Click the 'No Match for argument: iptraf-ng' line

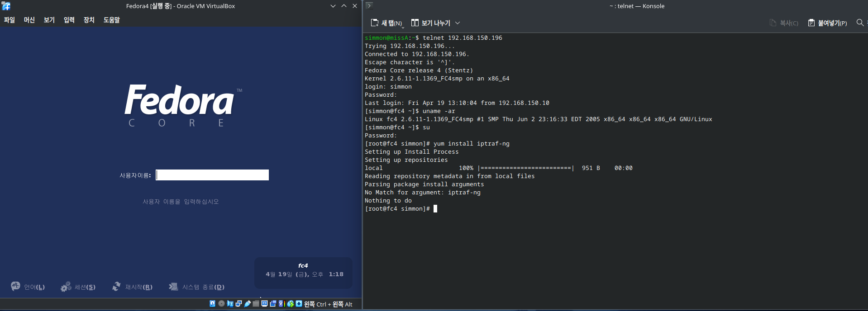pyautogui.click(x=423, y=193)
